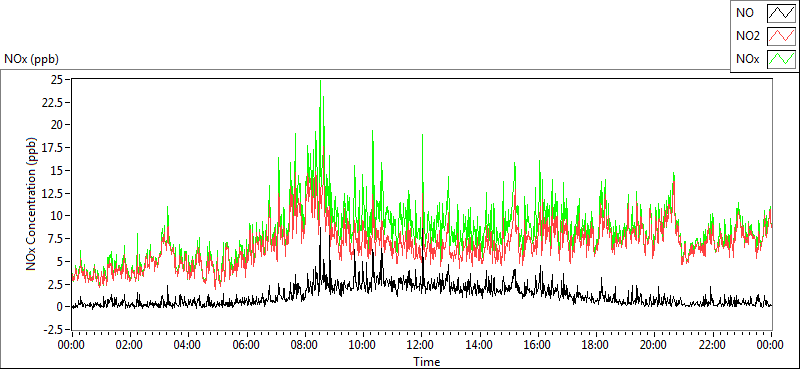This screenshot has height=369, width=800.
Task: Select the NO2 legend label
Action: click(747, 36)
